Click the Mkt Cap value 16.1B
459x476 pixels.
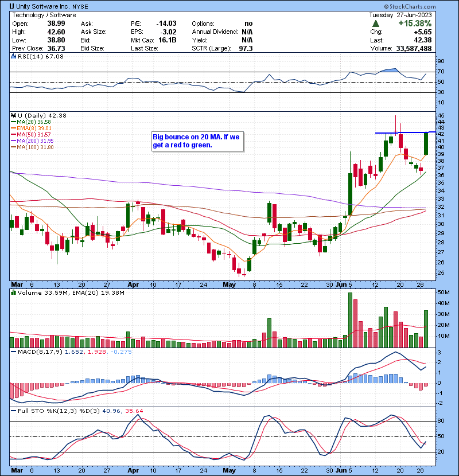(x=168, y=40)
